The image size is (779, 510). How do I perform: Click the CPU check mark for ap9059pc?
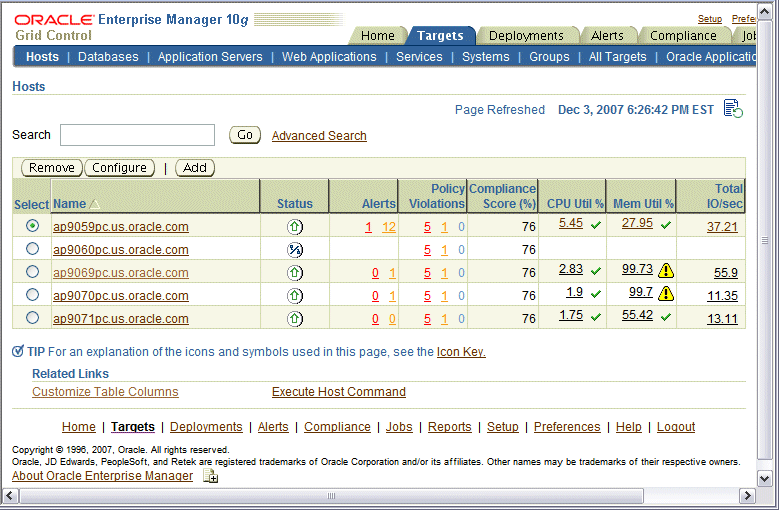(596, 225)
